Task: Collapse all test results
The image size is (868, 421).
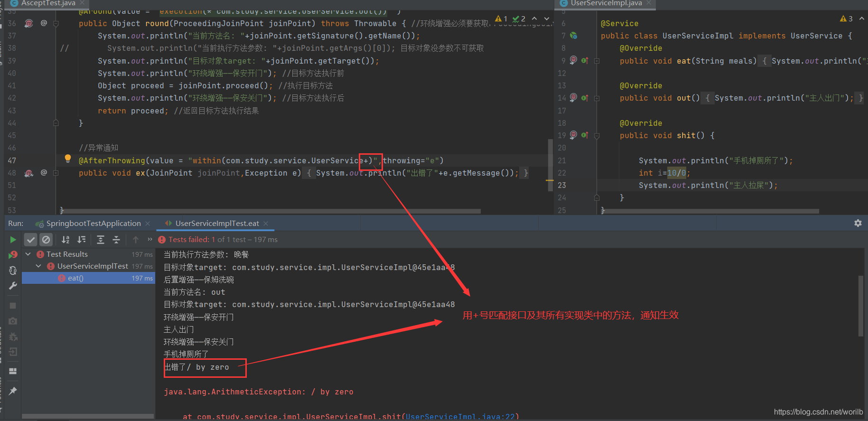Action: [116, 240]
